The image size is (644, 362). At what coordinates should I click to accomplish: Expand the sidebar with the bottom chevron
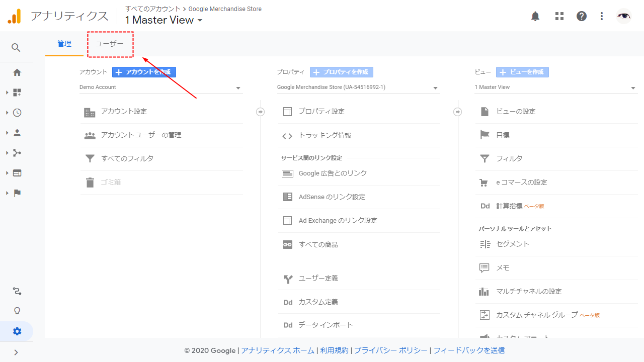[x=16, y=352]
